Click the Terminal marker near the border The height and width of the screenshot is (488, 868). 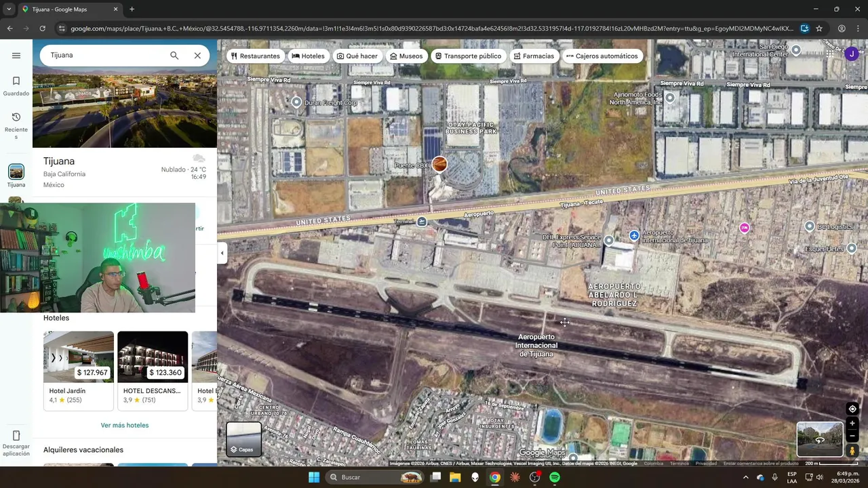point(422,222)
